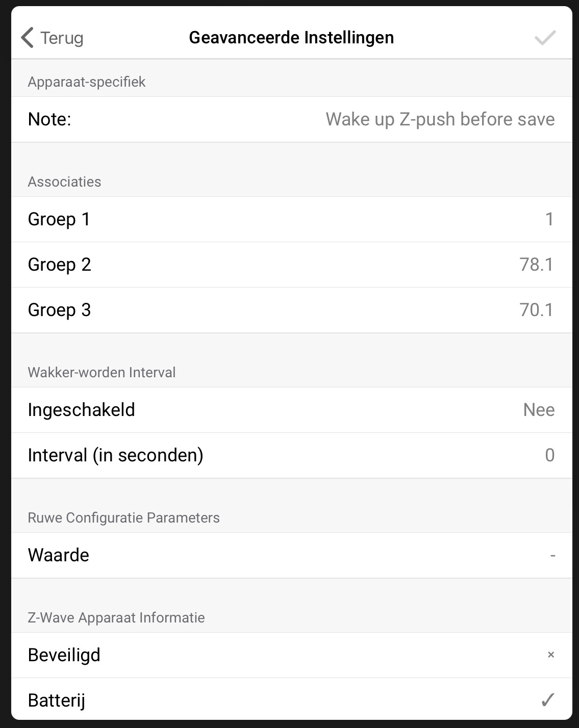Tap the back chevron arrow icon
579x728 pixels.
coord(27,38)
